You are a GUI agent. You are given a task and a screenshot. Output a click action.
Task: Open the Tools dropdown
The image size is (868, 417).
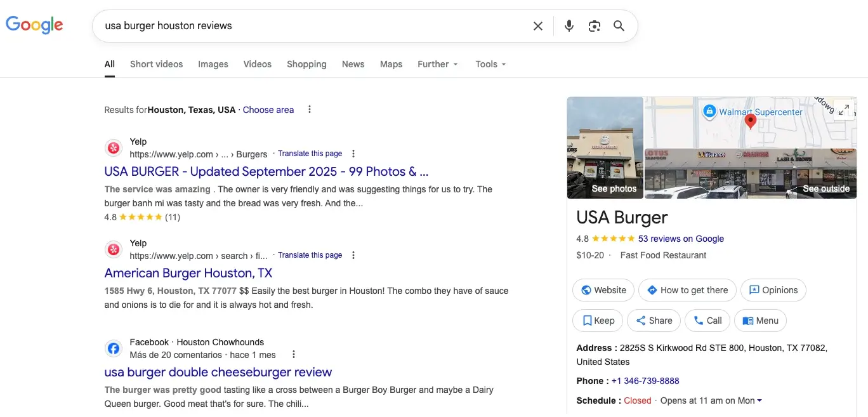(490, 64)
